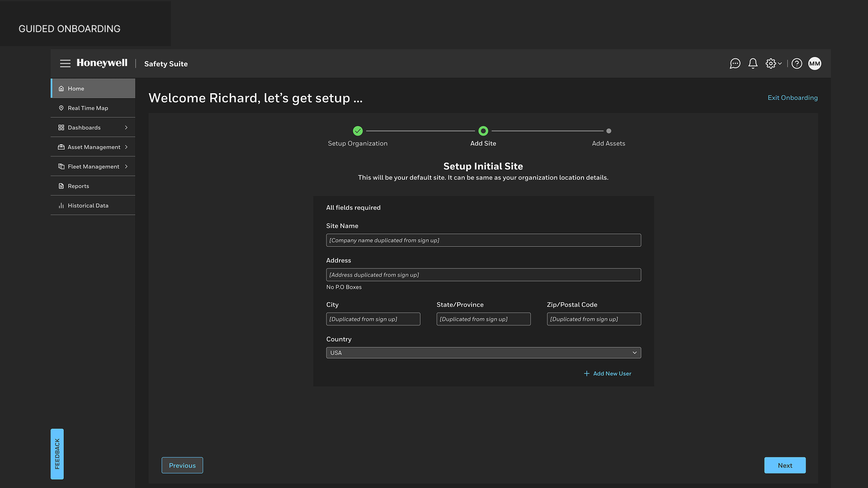Click the Setup Organization completed step
The height and width of the screenshot is (488, 868).
point(358,131)
